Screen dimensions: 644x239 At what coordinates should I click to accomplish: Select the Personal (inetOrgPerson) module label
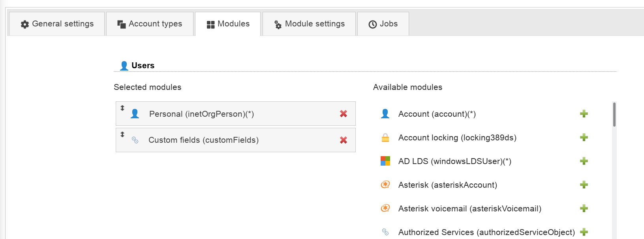tap(201, 114)
